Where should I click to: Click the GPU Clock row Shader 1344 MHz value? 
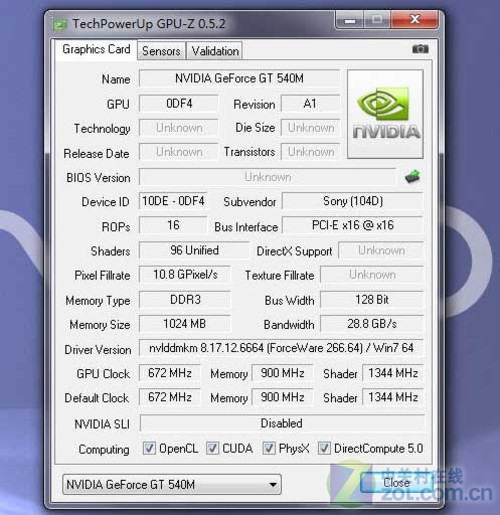tap(393, 373)
